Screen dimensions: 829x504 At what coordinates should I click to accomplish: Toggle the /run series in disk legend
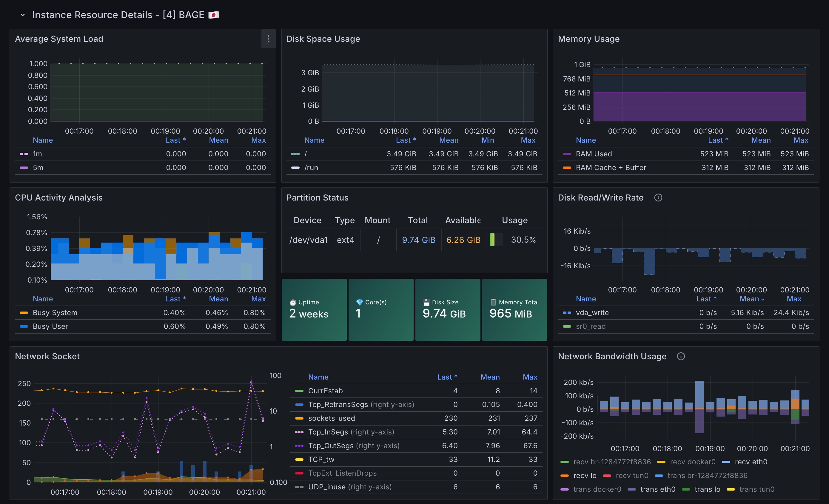[x=311, y=167]
